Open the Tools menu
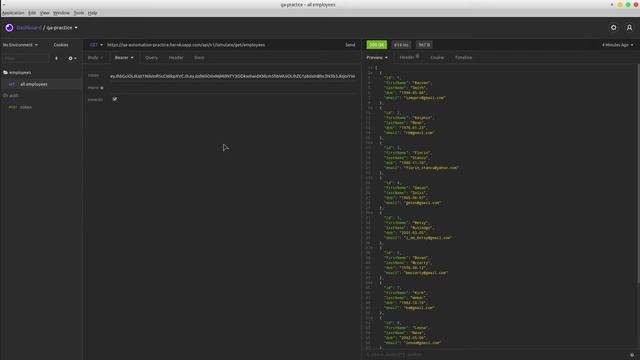The image size is (640, 360). pos(79,13)
